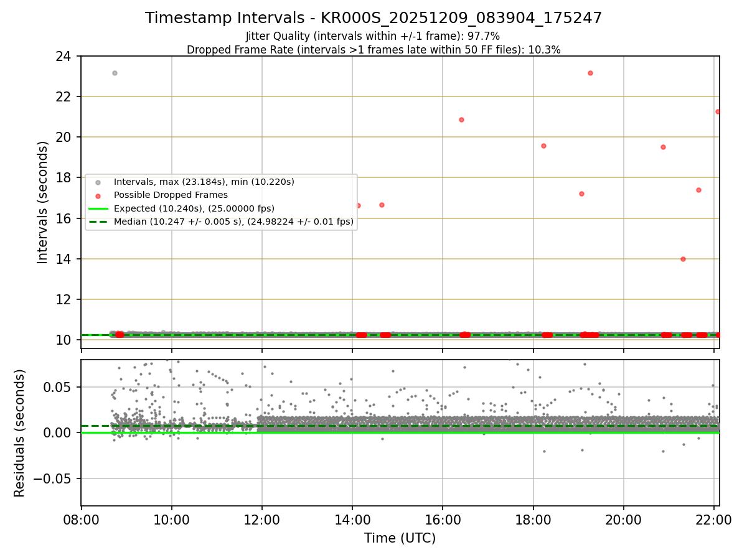Select the red point at 14 seconds
Image resolution: width=747 pixels, height=560 pixels.
click(683, 259)
